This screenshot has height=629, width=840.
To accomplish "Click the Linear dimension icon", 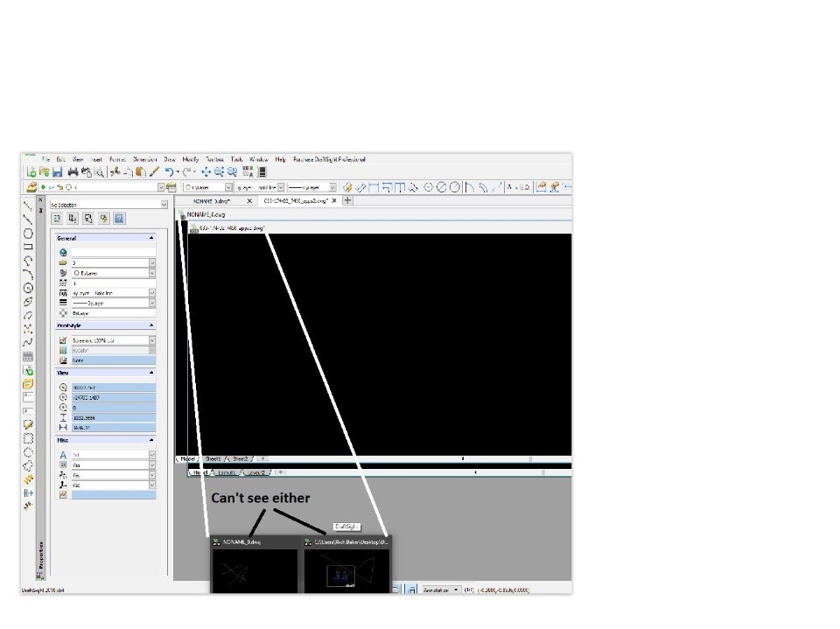I will (x=374, y=187).
